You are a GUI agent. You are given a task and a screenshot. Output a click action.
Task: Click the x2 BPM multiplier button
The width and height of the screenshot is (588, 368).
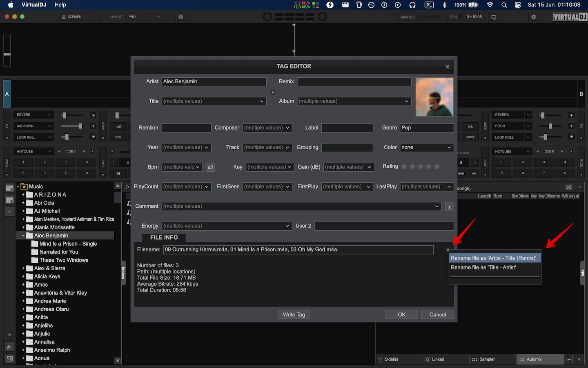pyautogui.click(x=210, y=167)
